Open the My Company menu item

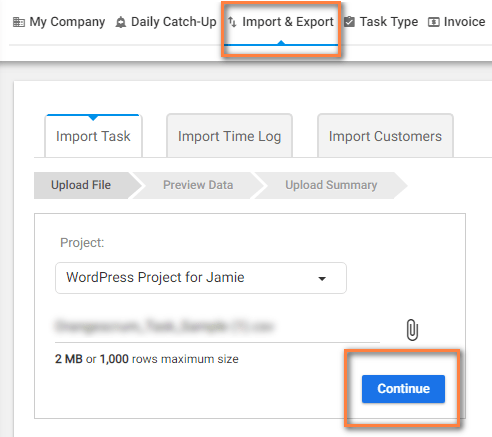click(59, 22)
